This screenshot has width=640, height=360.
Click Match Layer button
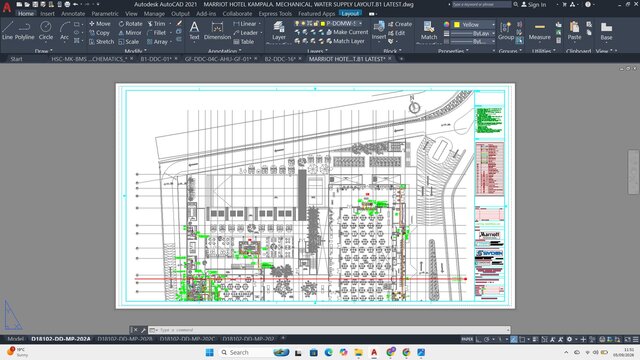coord(345,41)
